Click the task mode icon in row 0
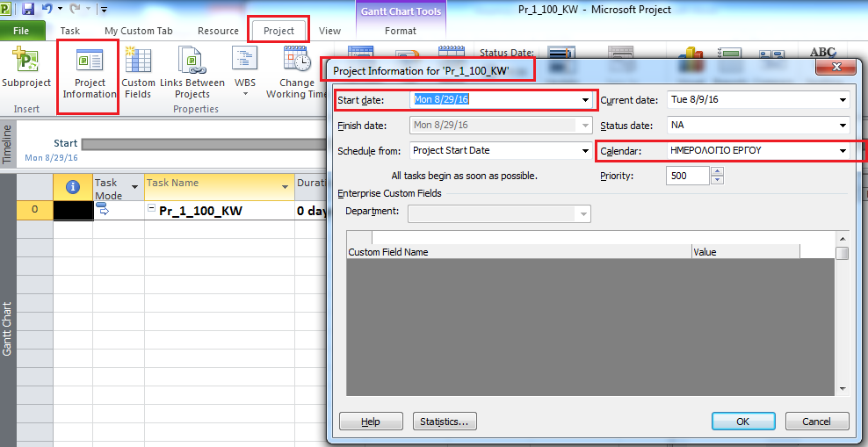868x447 pixels. click(x=103, y=210)
